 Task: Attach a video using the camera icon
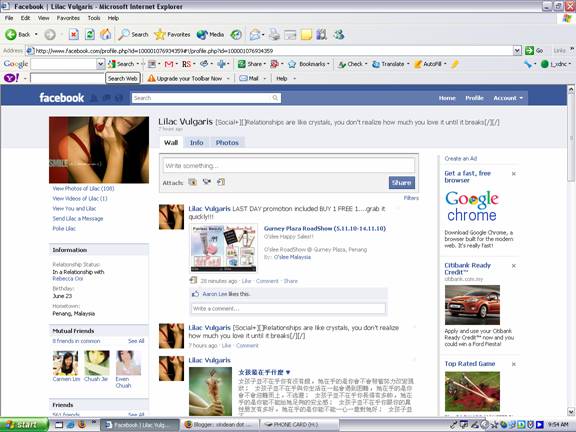click(207, 182)
